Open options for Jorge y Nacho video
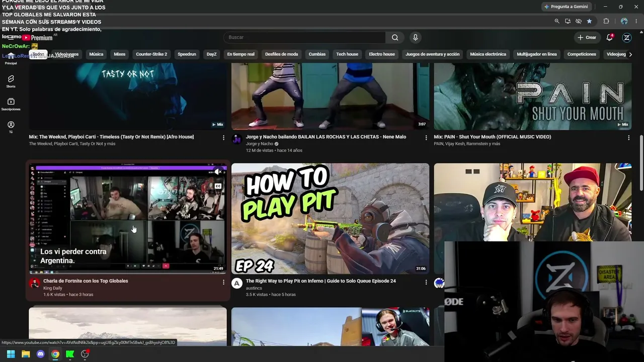Image resolution: width=644 pixels, height=362 pixels. coord(426,137)
